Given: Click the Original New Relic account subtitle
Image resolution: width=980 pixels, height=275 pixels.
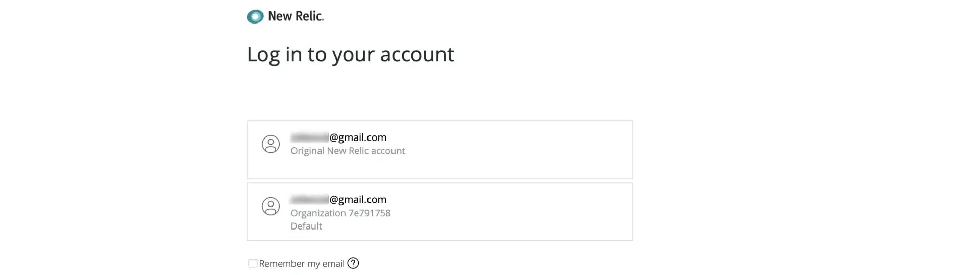Looking at the screenshot, I should pos(348,151).
